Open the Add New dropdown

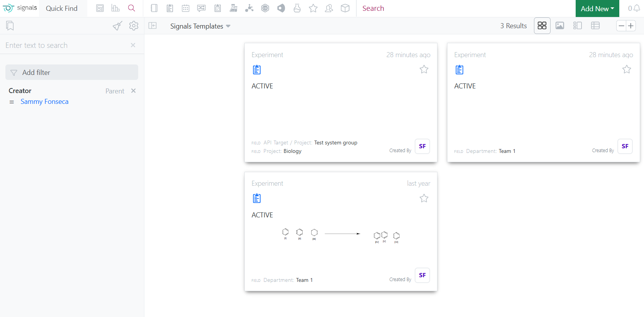point(597,8)
